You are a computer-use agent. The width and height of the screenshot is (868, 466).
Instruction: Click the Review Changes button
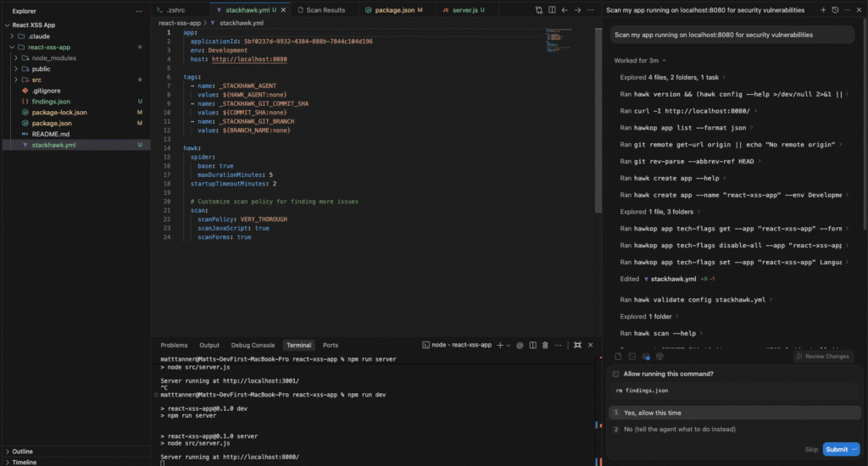tap(822, 357)
